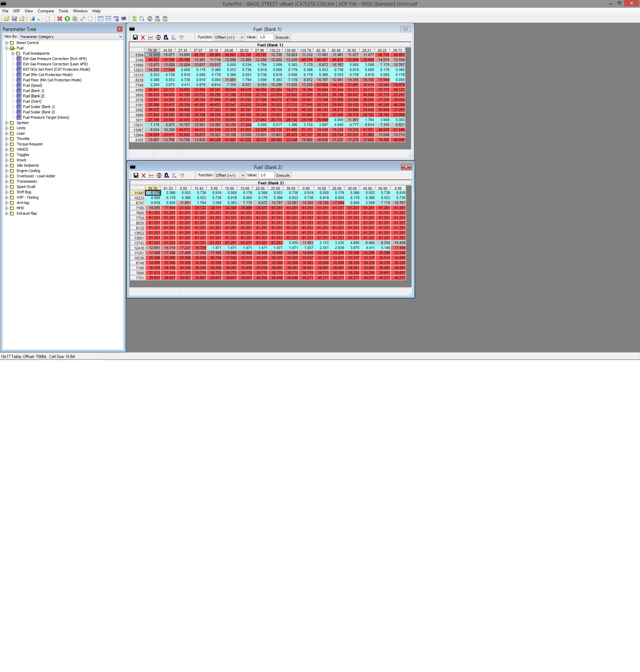Expand the Ignition folder
Image resolution: width=640 pixels, height=672 pixels.
pos(6,123)
